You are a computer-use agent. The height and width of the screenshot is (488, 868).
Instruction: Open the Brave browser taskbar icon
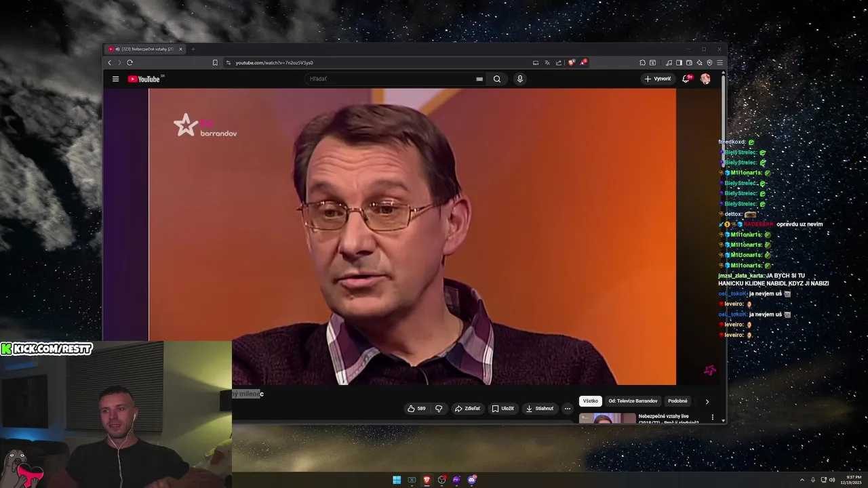pos(427,480)
